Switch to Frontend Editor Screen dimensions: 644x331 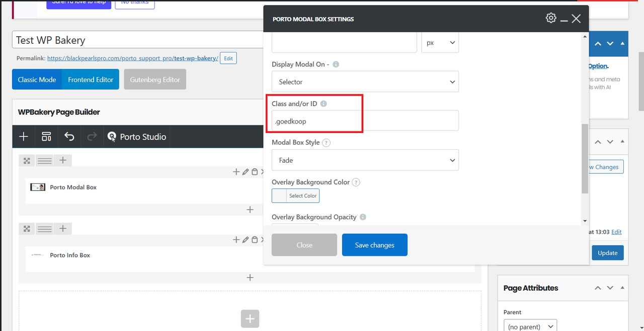pyautogui.click(x=91, y=80)
